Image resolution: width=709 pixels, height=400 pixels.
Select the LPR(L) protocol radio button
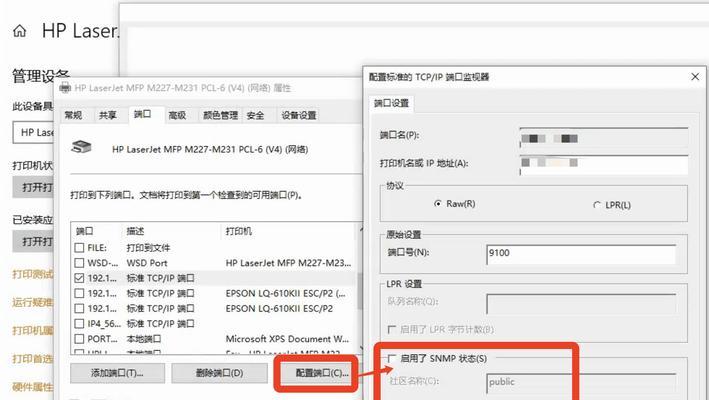(597, 205)
